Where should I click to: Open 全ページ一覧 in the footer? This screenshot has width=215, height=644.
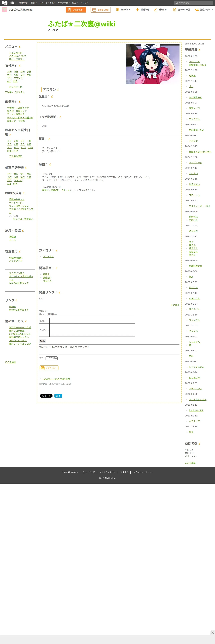(89, 472)
